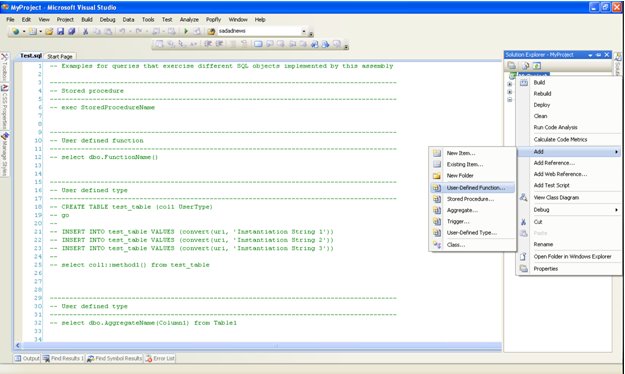Open the Output panel tab at the bottom
The height and width of the screenshot is (374, 625).
pos(27,358)
